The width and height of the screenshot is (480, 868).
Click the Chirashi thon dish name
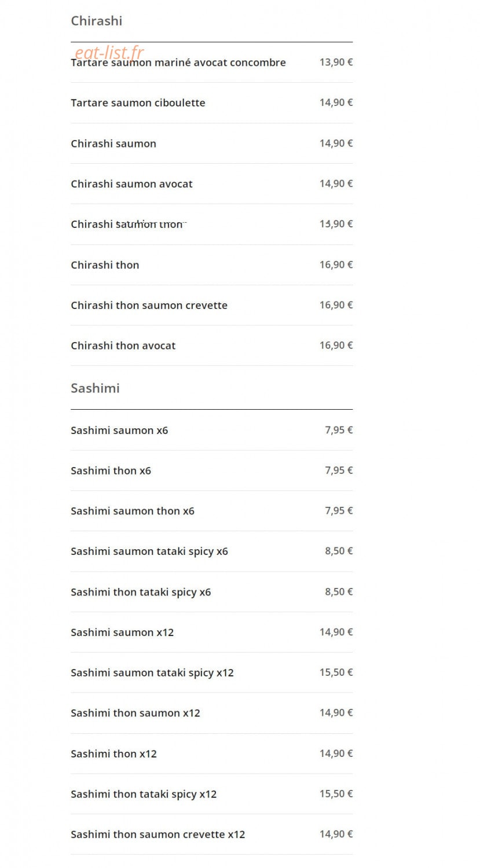click(105, 265)
